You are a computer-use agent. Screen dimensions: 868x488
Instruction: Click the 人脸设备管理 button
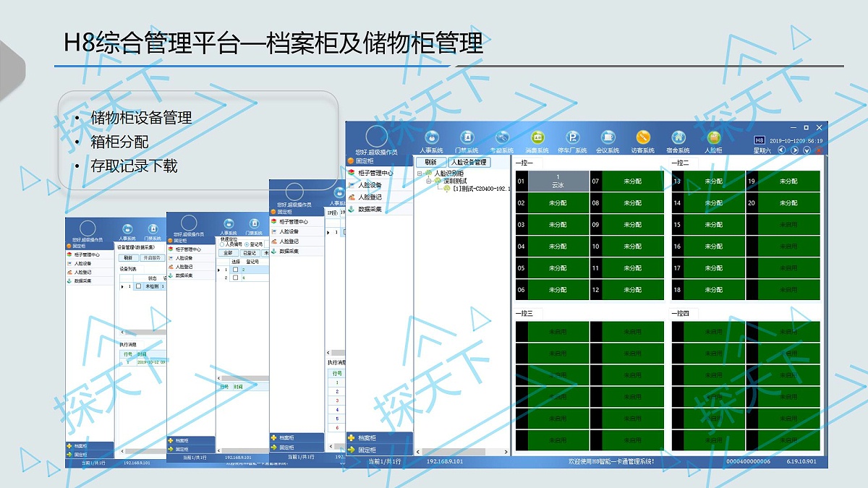470,163
